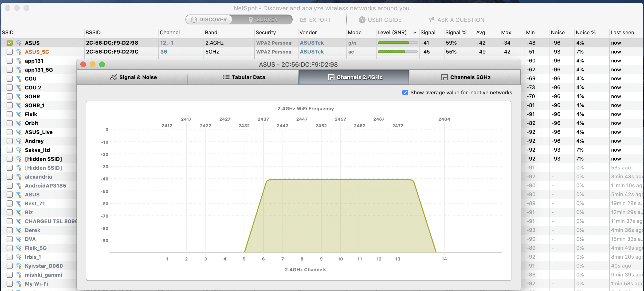Sort by the Channel column header

(181, 32)
